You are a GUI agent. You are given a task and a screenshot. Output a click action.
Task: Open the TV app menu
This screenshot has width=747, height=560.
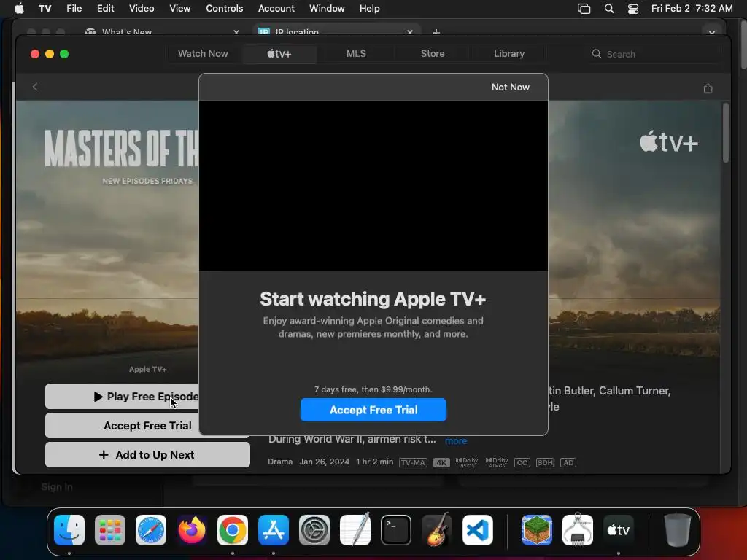pyautogui.click(x=44, y=9)
